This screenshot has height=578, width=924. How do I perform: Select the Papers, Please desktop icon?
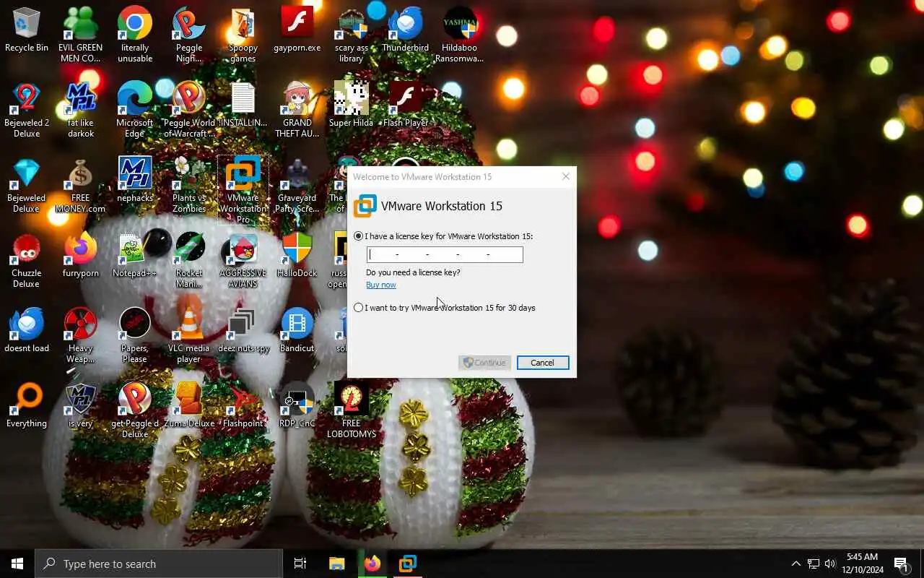coord(135,335)
